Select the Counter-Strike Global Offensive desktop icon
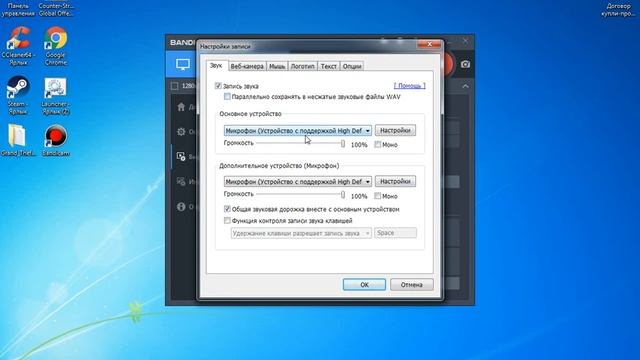This screenshot has height=360, width=640. click(x=56, y=10)
